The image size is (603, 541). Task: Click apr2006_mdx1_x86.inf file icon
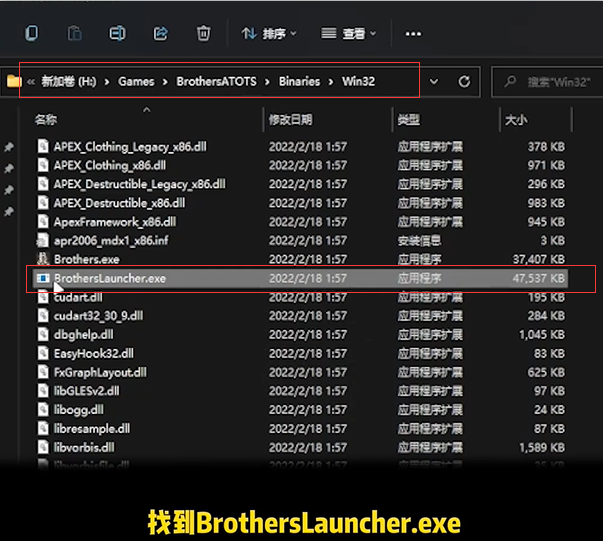43,241
